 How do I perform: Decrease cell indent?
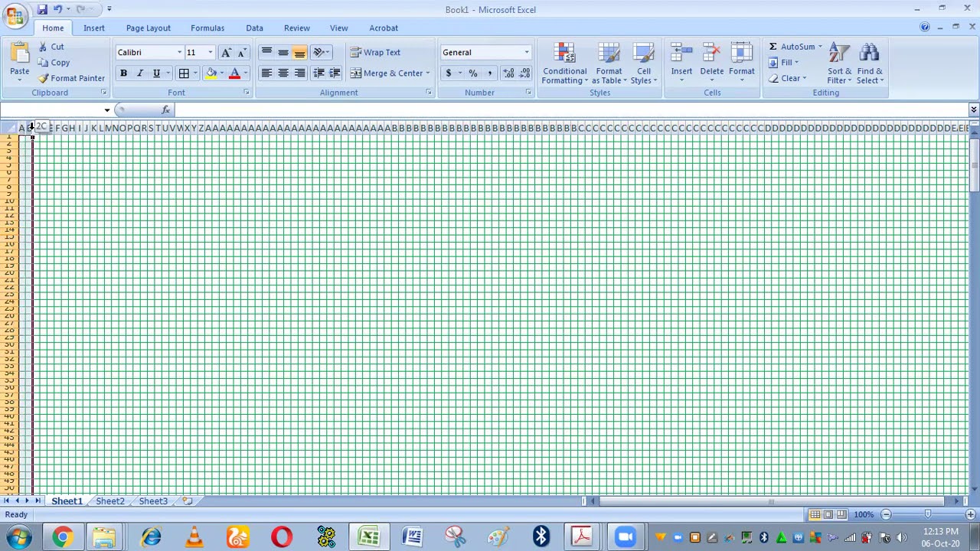319,73
